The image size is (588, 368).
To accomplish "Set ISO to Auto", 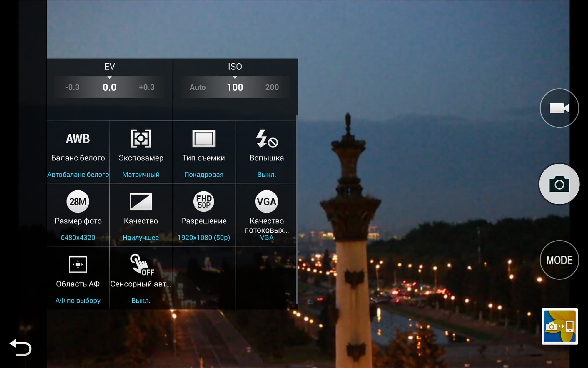I will click(x=198, y=87).
